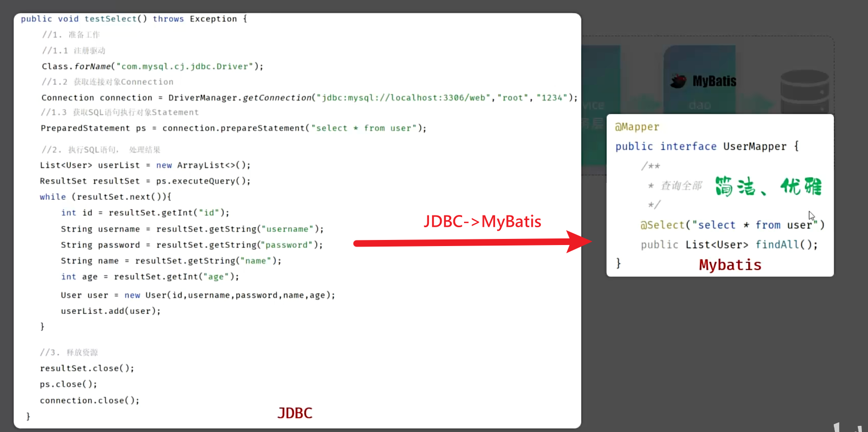The height and width of the screenshot is (432, 868).
Task: Select the 'User user = new User' line
Action: [198, 295]
